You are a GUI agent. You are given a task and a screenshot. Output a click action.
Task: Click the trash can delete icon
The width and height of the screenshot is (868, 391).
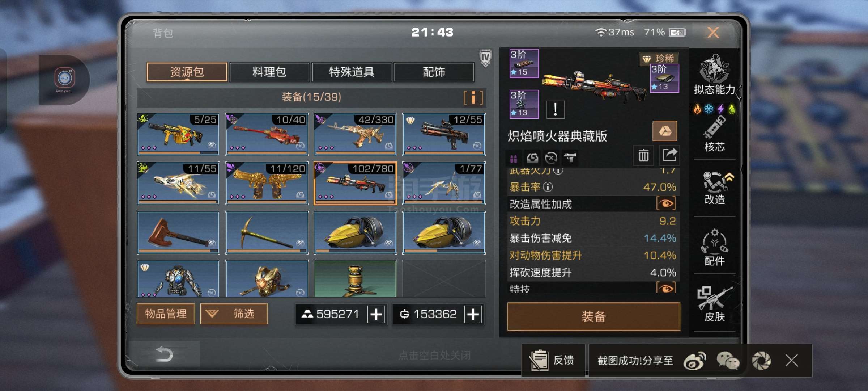pyautogui.click(x=643, y=156)
